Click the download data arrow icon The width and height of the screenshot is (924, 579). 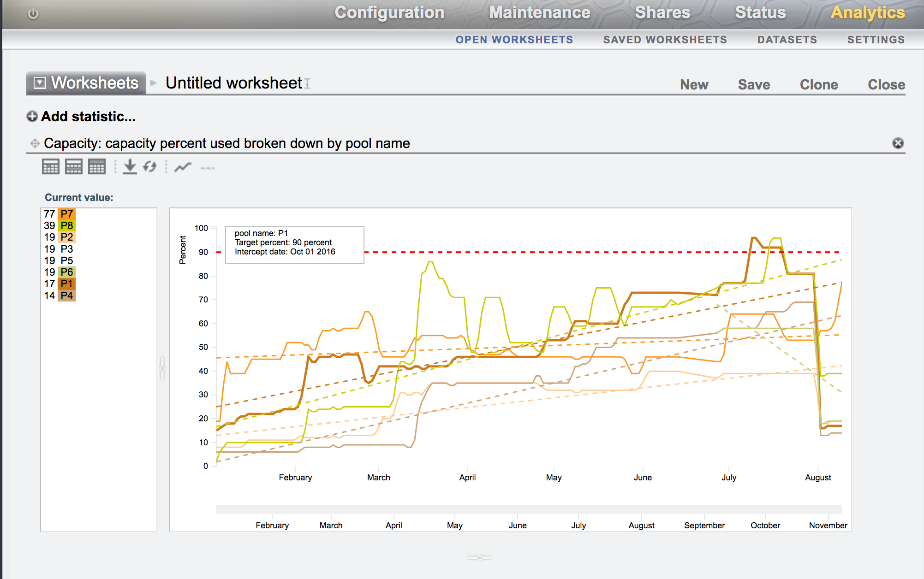[x=130, y=167]
